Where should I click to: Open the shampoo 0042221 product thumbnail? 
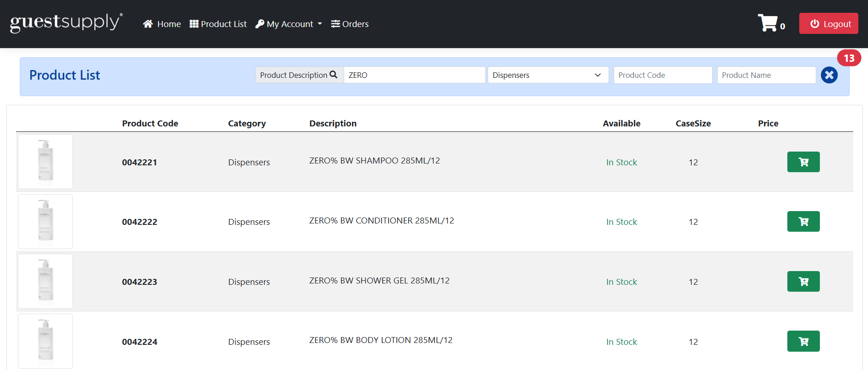(x=45, y=162)
